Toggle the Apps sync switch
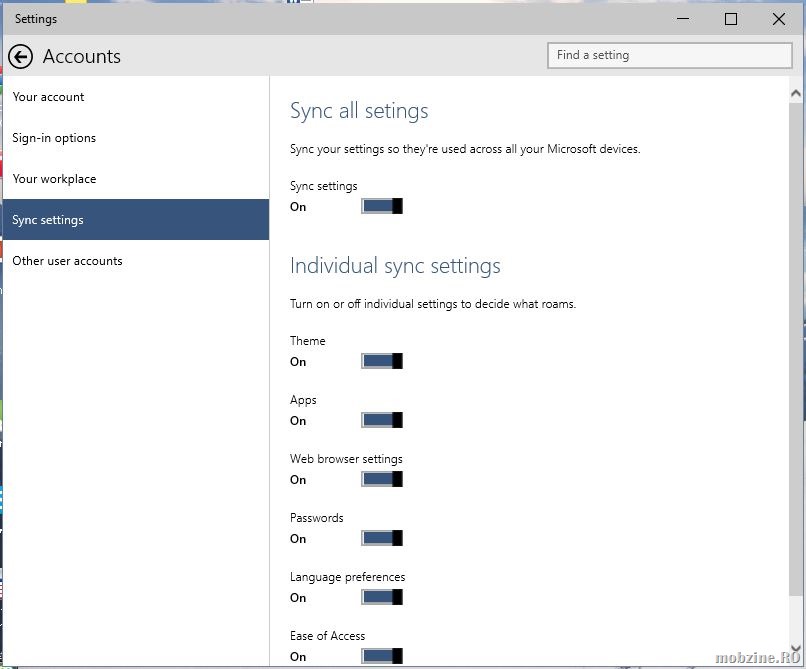Viewport: 806px width, 669px height. pyautogui.click(x=382, y=420)
